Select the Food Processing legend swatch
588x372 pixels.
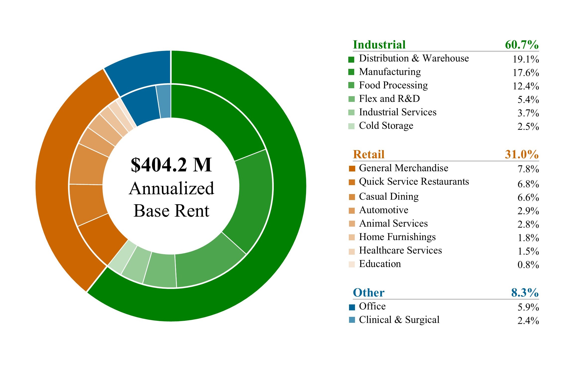tap(351, 85)
